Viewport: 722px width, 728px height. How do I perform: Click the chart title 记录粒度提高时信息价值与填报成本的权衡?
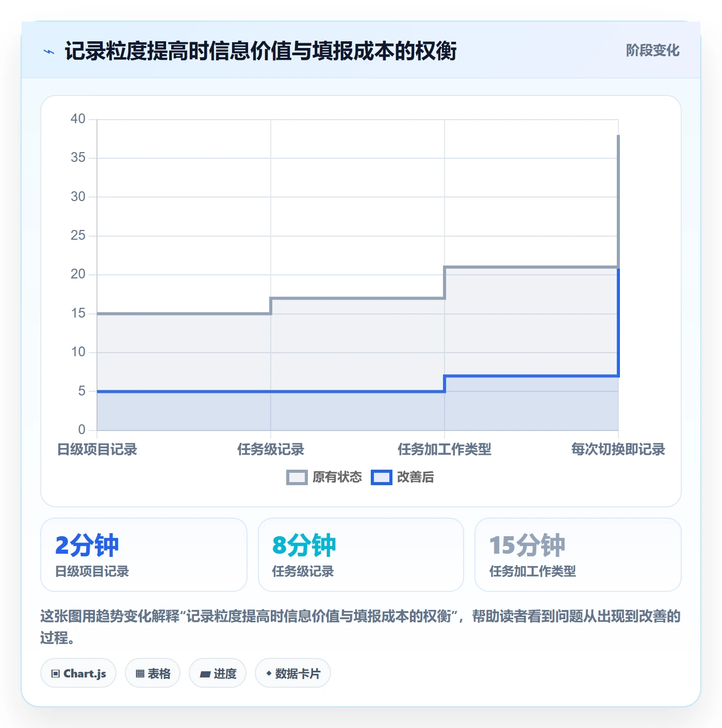260,51
